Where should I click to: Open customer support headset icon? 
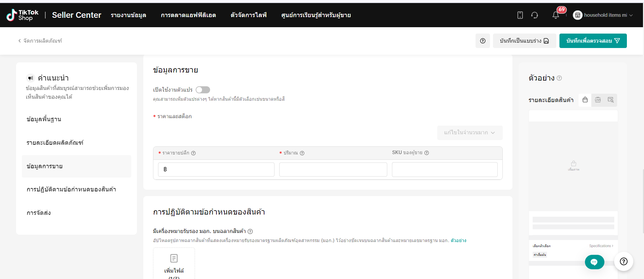[535, 15]
